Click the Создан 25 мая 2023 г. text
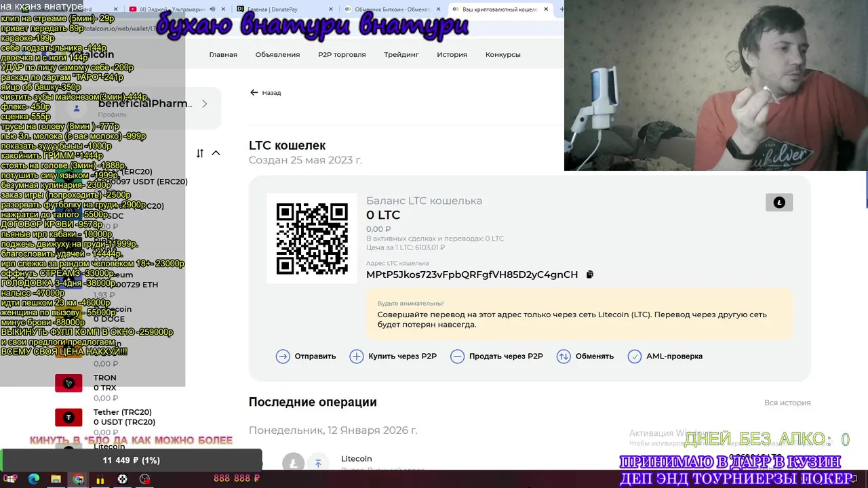This screenshot has width=868, height=488. (x=305, y=161)
